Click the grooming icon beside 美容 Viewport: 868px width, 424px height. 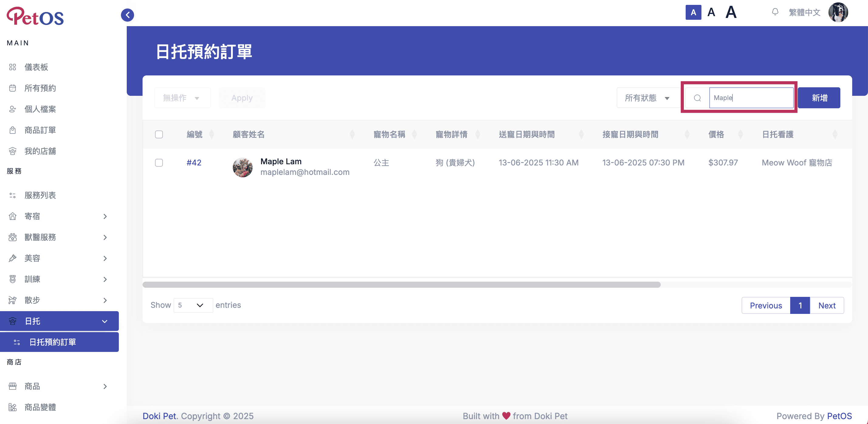point(12,258)
